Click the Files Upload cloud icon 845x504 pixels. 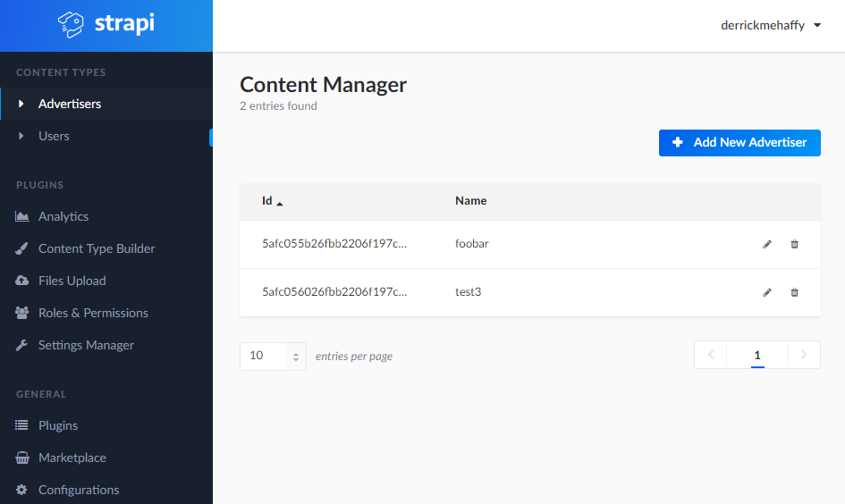pyautogui.click(x=22, y=281)
